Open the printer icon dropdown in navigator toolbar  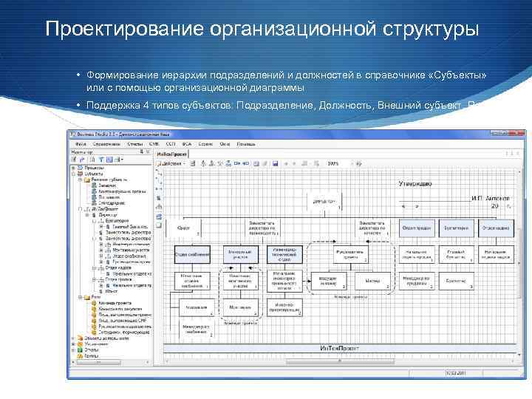tap(119, 159)
